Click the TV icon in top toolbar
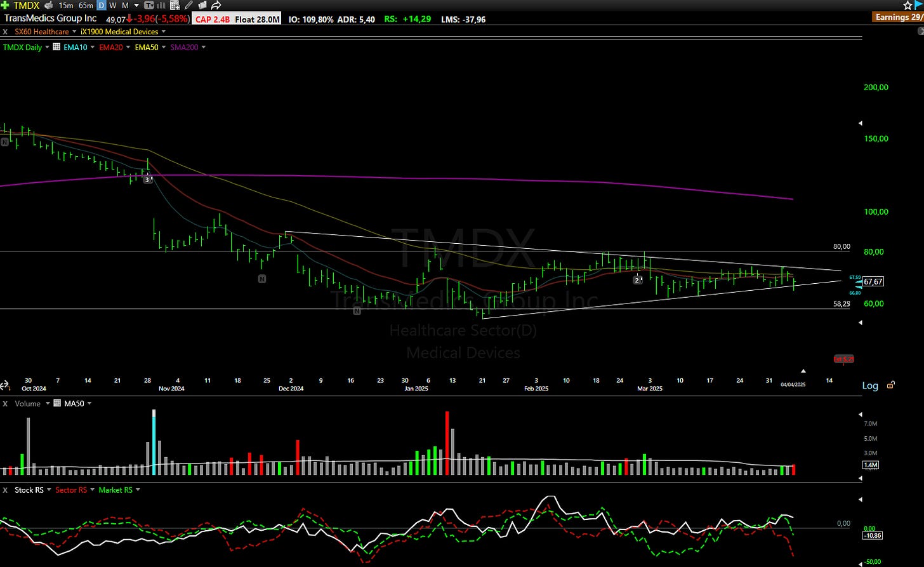The width and height of the screenshot is (924, 567). pos(149,5)
